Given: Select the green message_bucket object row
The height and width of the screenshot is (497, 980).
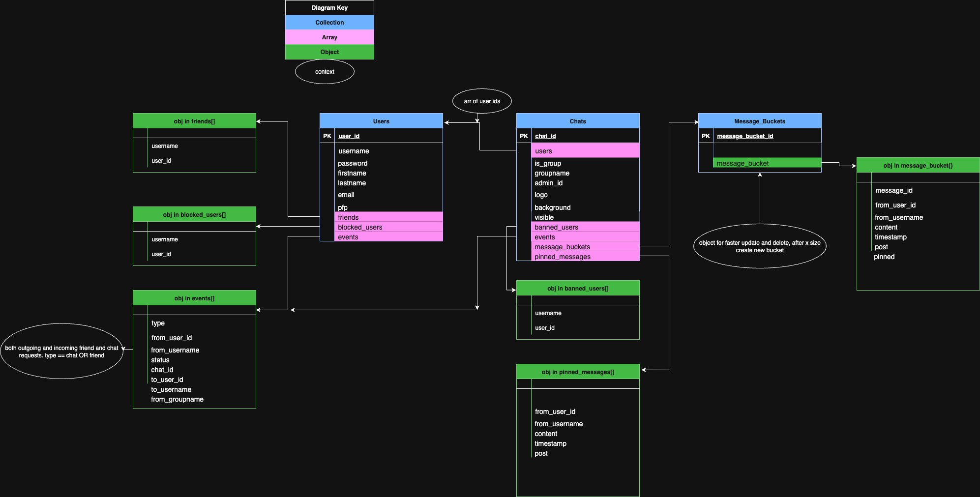Looking at the screenshot, I should point(767,163).
